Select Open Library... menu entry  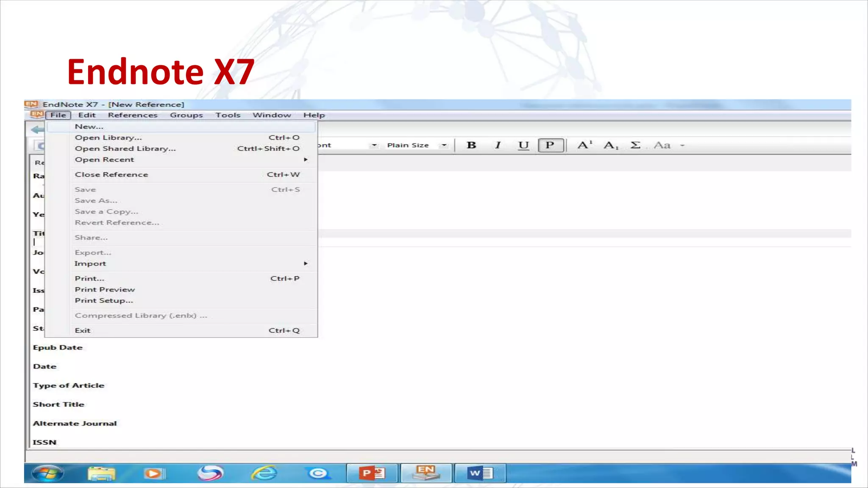pyautogui.click(x=181, y=138)
